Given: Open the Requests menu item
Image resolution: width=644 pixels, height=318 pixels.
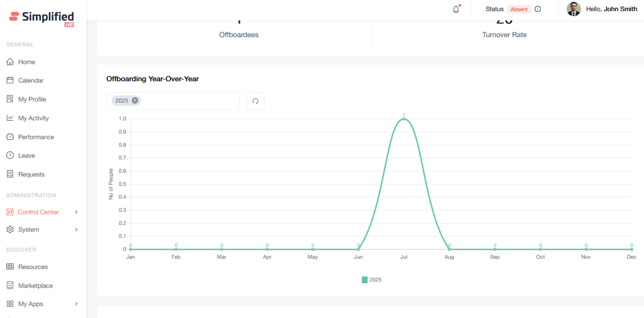Looking at the screenshot, I should (31, 174).
